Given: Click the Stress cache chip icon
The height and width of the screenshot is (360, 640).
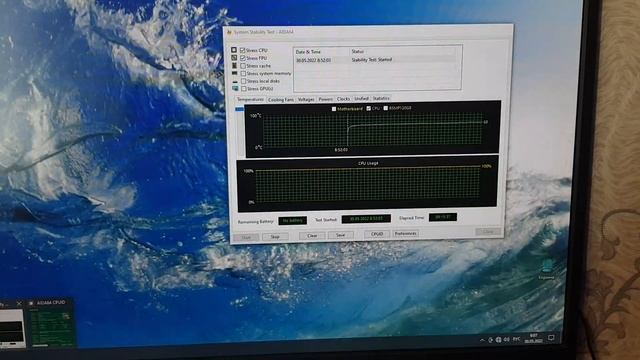Looking at the screenshot, I should (234, 65).
